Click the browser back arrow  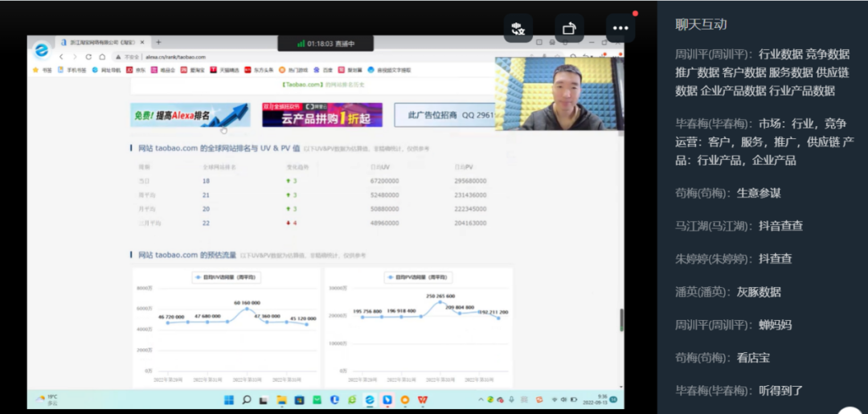(x=62, y=57)
